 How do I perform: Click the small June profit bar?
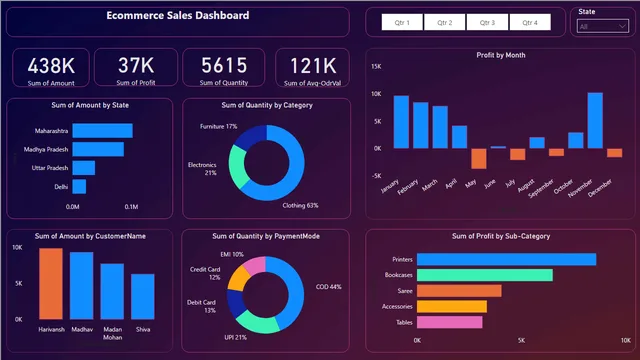498,147
